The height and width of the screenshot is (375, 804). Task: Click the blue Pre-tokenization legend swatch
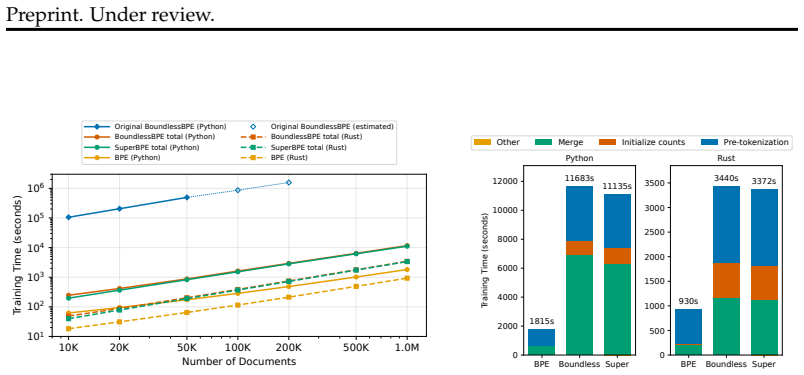tap(709, 142)
